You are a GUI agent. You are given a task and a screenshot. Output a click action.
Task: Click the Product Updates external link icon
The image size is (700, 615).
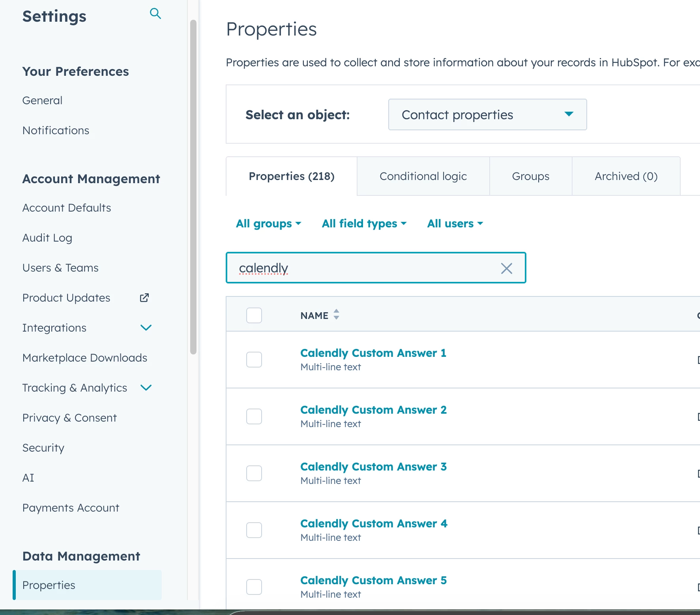click(144, 298)
